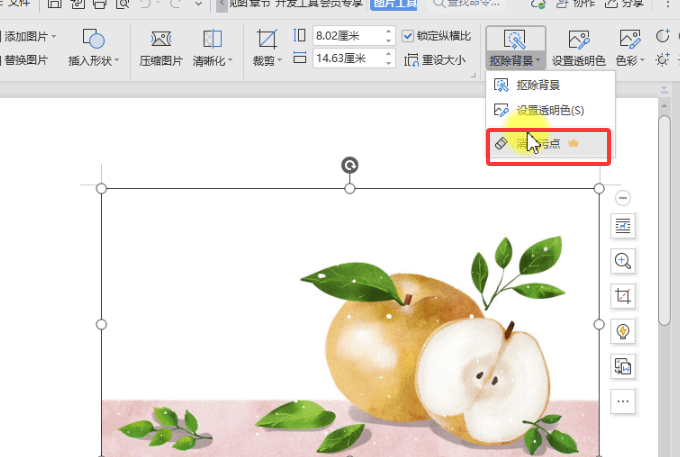Open text wrap layout icon beside the image
This screenshot has width=680, height=457.
[x=623, y=227]
